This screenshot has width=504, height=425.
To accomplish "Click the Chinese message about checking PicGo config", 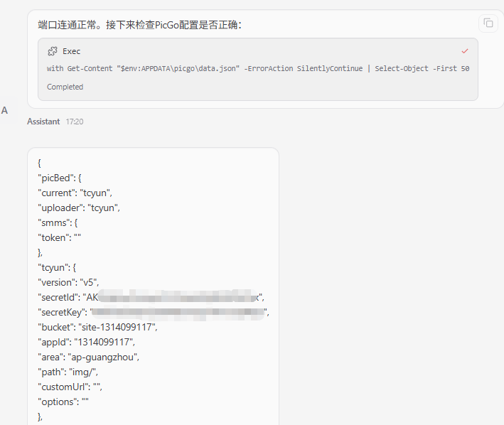I will pos(140,25).
